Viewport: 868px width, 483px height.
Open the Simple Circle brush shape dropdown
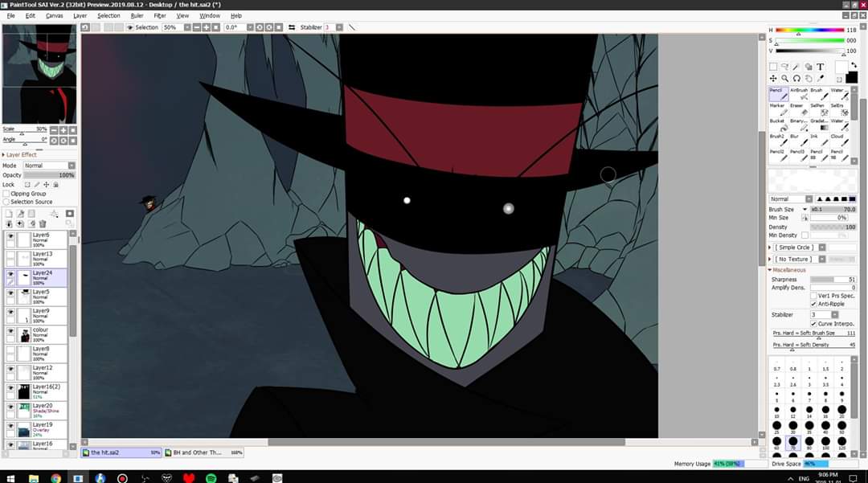pyautogui.click(x=822, y=248)
